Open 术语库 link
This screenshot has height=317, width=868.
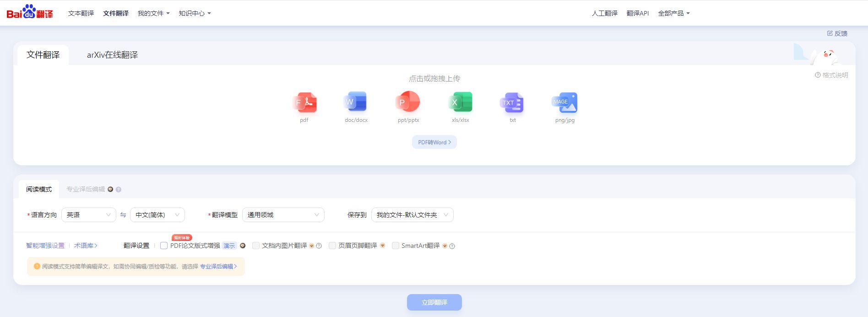[86, 246]
